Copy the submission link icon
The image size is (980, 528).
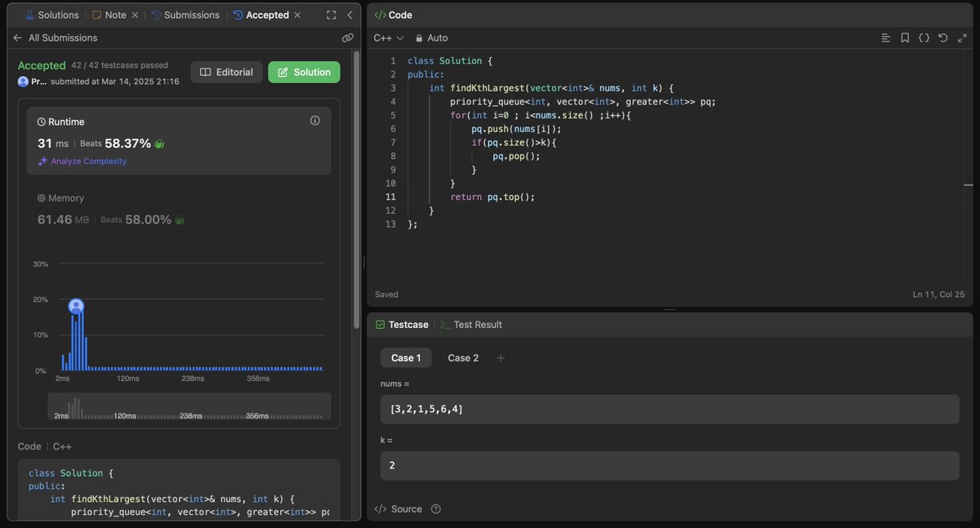(x=347, y=38)
